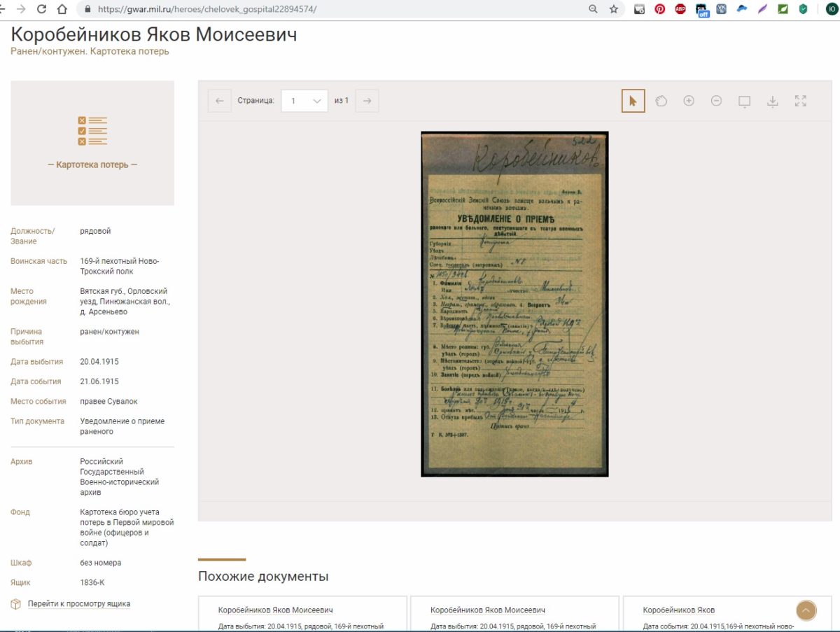
Task: Click the scanned notification card image
Action: pyautogui.click(x=514, y=304)
